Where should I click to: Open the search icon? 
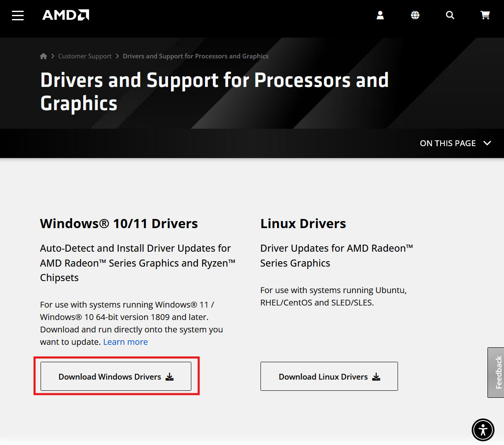coord(450,15)
